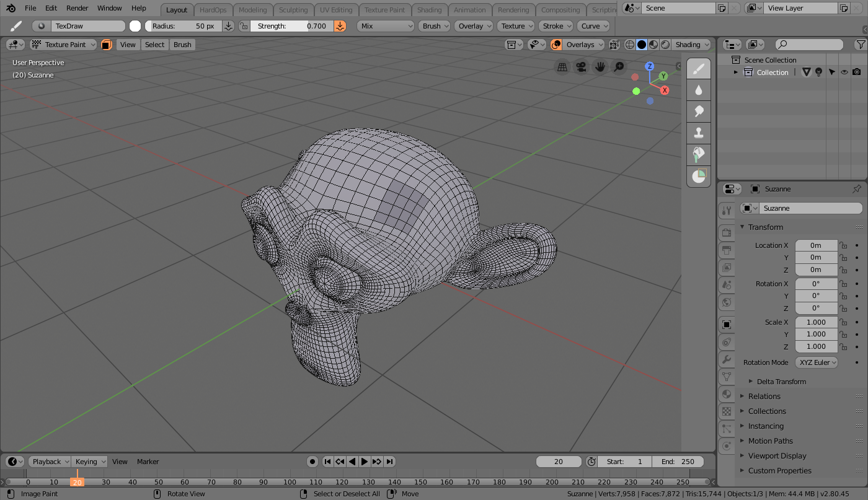This screenshot has width=868, height=500.
Task: Open the Mix blend mode dropdown
Action: pos(386,26)
